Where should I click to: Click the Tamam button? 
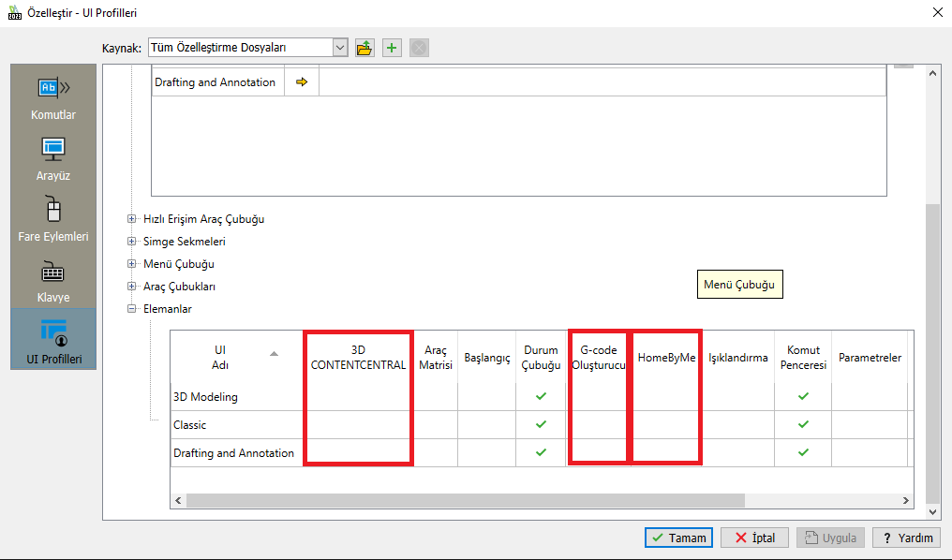pyautogui.click(x=678, y=538)
